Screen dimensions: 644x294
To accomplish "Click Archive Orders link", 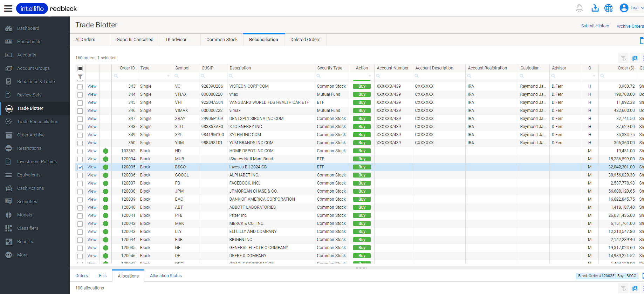I will pos(630,26).
